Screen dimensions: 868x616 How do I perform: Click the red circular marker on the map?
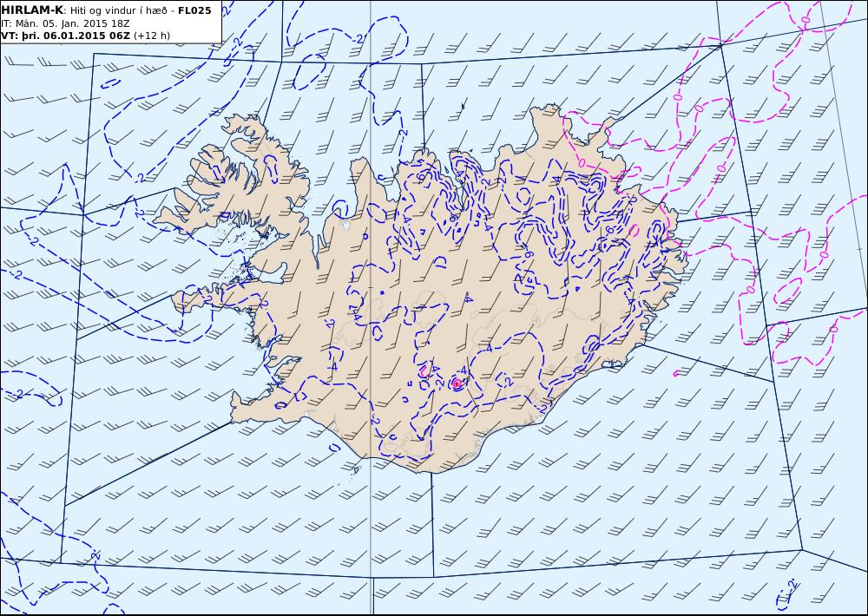pyautogui.click(x=457, y=383)
